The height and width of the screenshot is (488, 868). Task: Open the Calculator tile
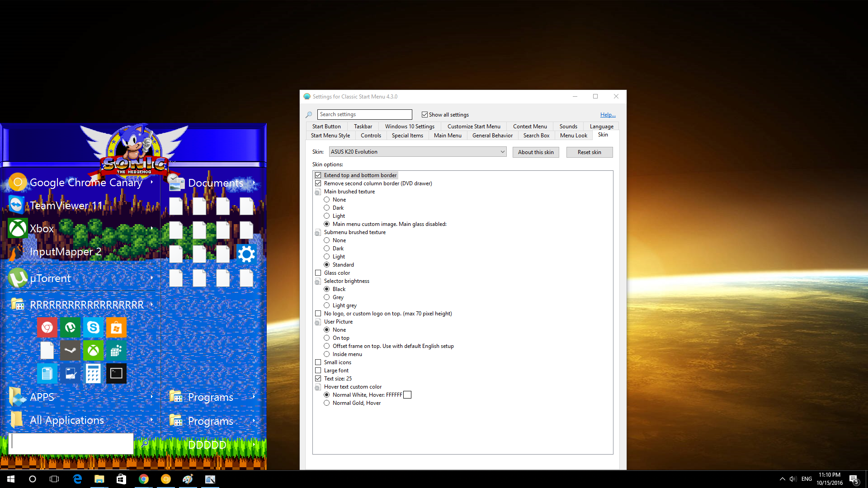(93, 374)
